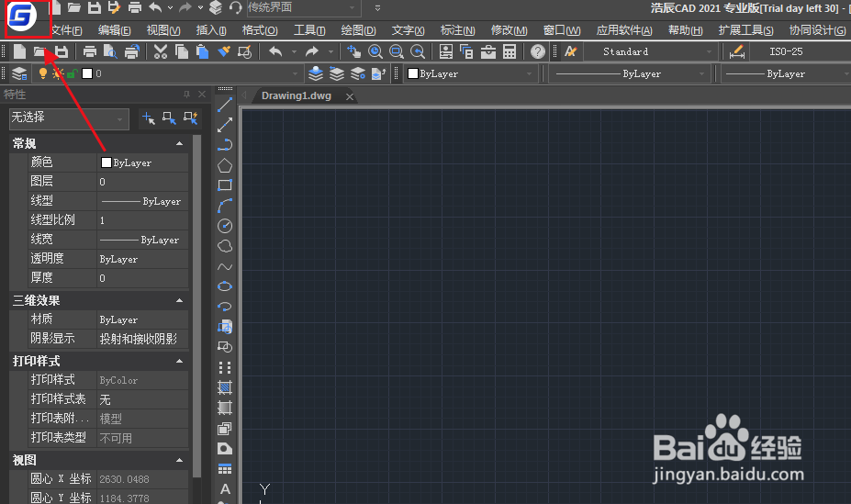Click the 颜色 ByLayer swatch in properties

coord(106,162)
